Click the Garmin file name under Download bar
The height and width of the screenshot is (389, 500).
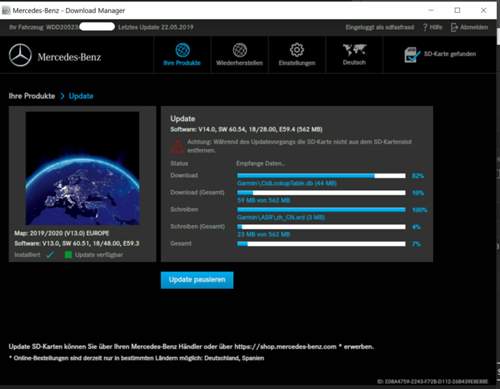coord(287,183)
